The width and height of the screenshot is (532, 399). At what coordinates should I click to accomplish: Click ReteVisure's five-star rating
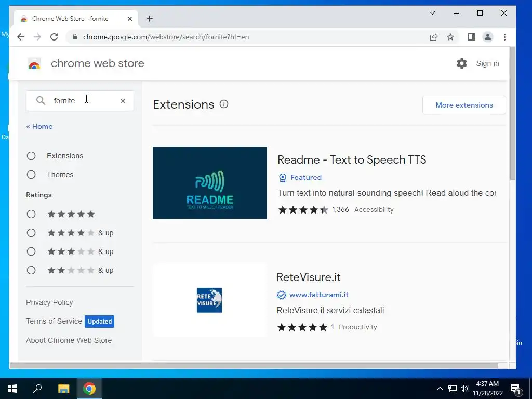pyautogui.click(x=302, y=327)
